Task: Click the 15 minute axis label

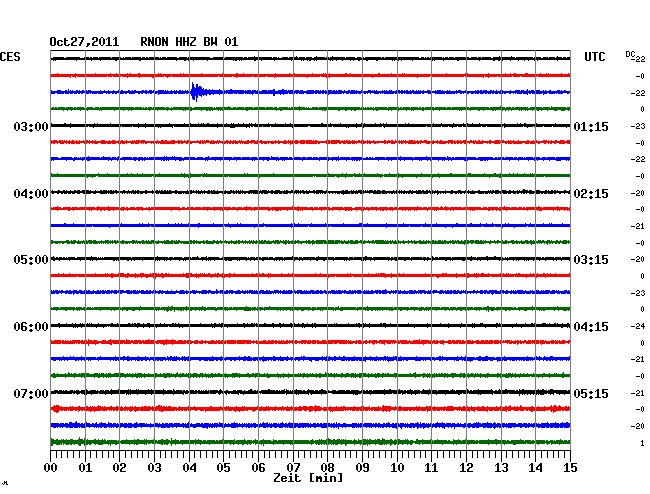Action: 570,468
